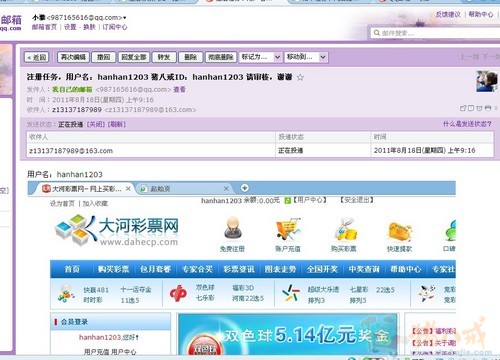Click the 福彩3D lottery link
500x360 pixels.
(243, 288)
